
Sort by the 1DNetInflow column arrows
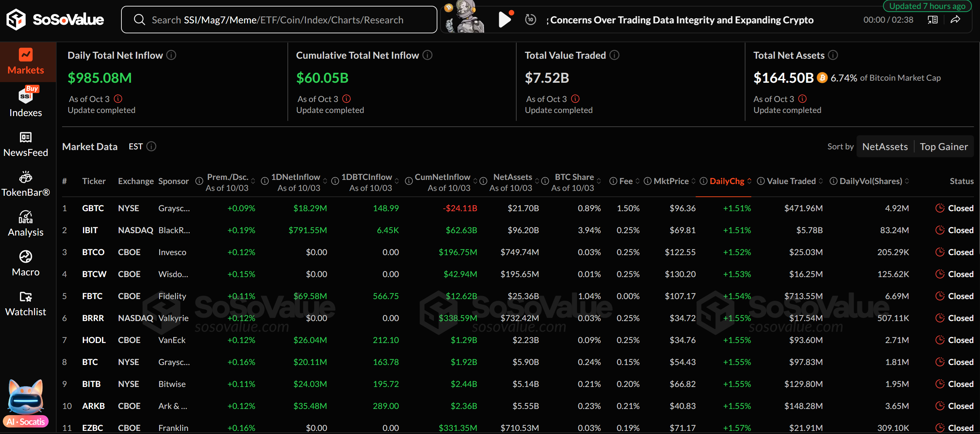pyautogui.click(x=325, y=181)
